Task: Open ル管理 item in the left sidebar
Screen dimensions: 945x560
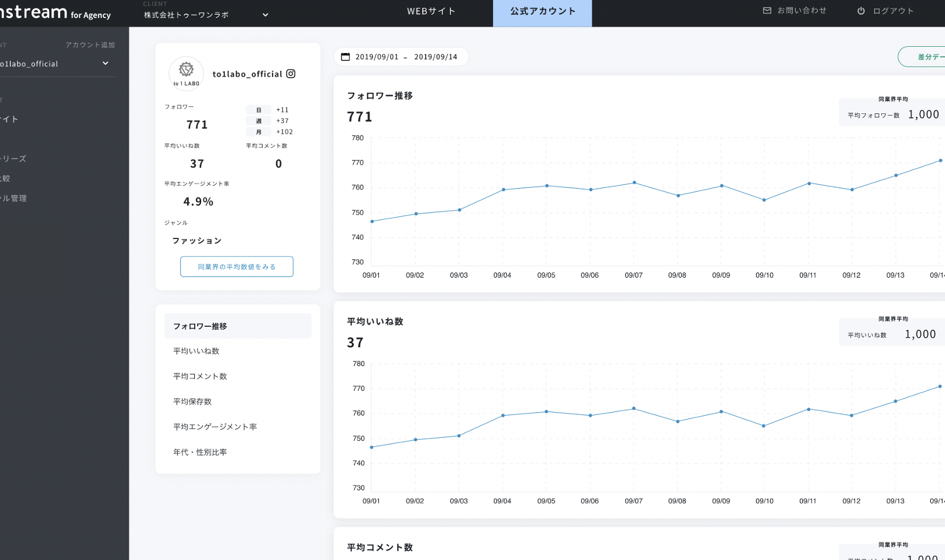Action: (x=13, y=198)
